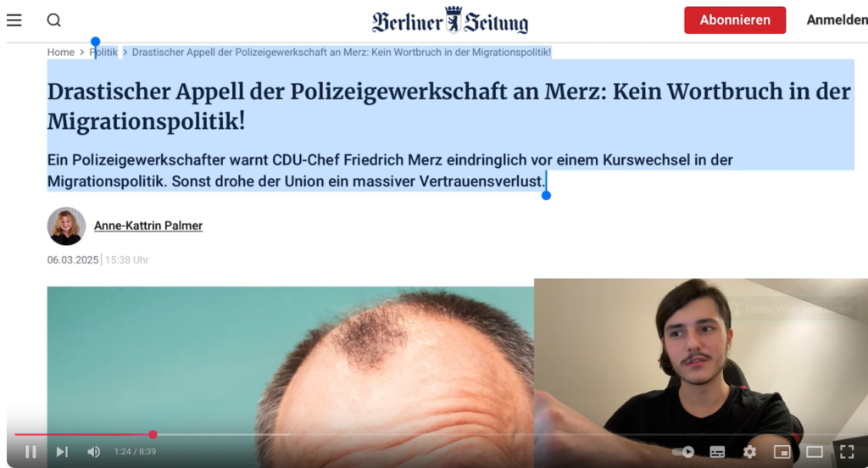Toggle subtitles/closed captions

(717, 452)
